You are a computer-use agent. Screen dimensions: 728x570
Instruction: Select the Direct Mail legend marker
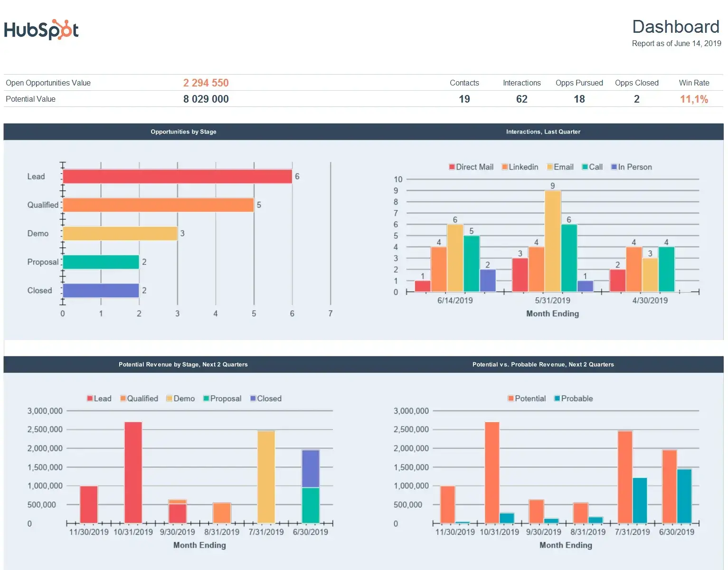(451, 167)
